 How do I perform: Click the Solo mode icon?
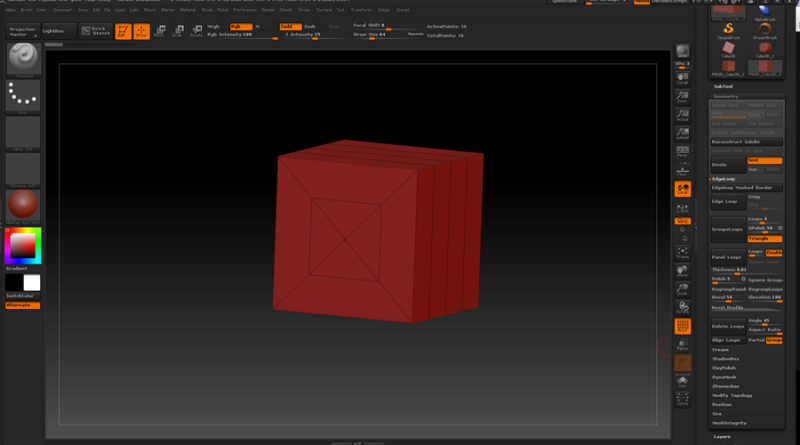[683, 382]
